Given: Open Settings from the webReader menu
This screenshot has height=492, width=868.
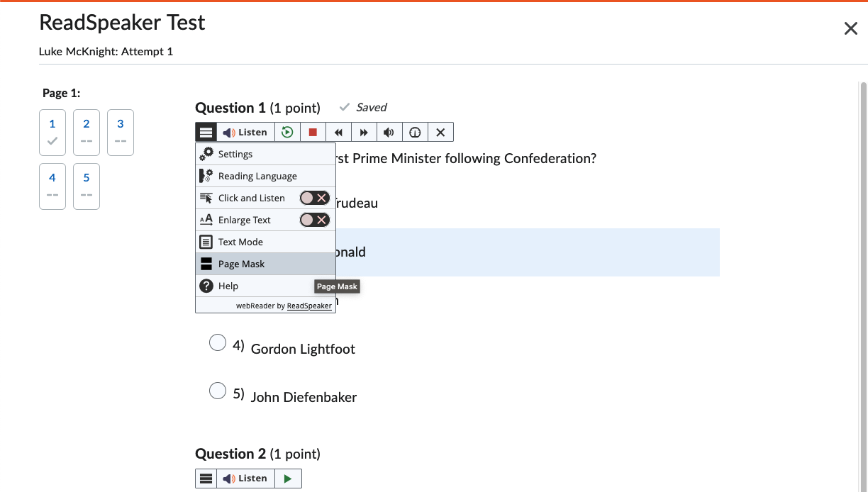Looking at the screenshot, I should 235,154.
